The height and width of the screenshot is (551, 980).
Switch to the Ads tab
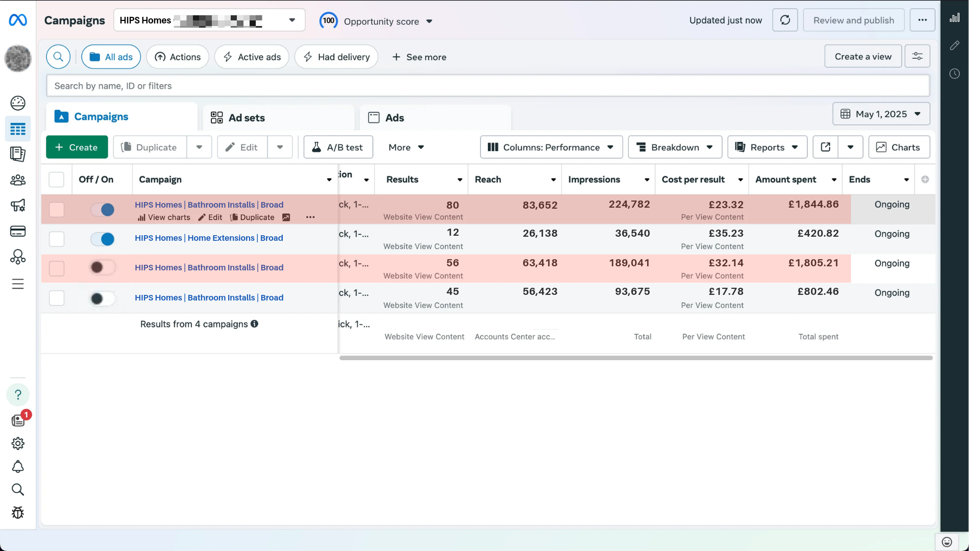[x=435, y=118]
